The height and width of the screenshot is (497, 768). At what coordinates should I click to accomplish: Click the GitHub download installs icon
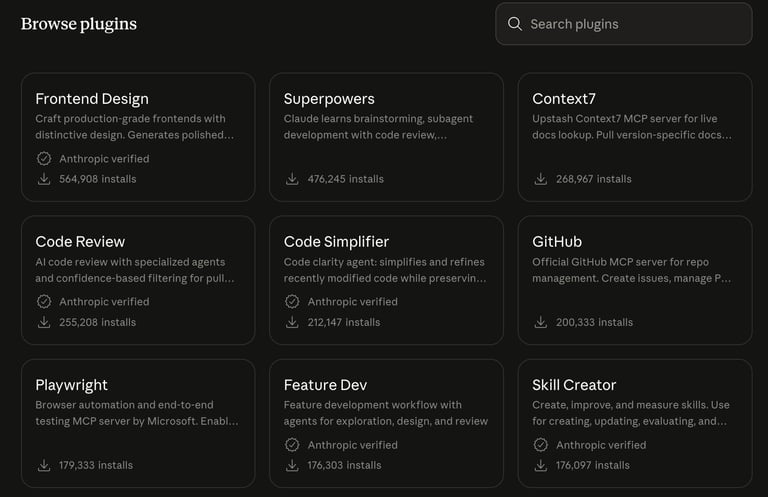click(x=541, y=322)
